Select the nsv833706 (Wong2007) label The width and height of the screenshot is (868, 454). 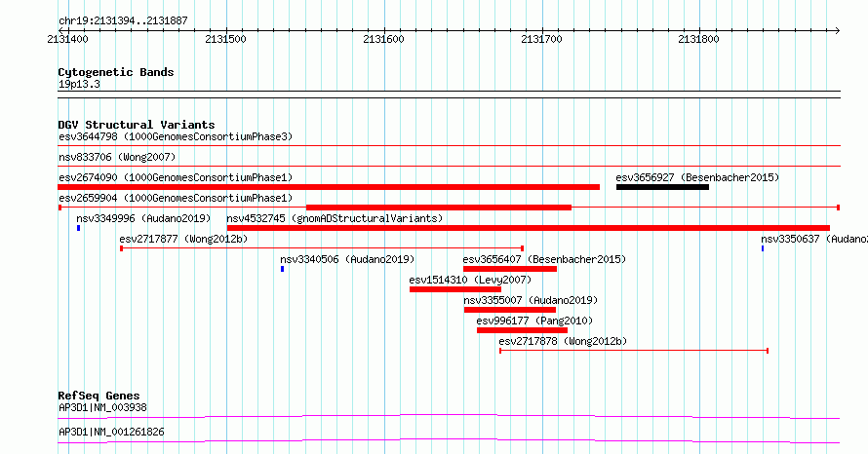point(117,157)
